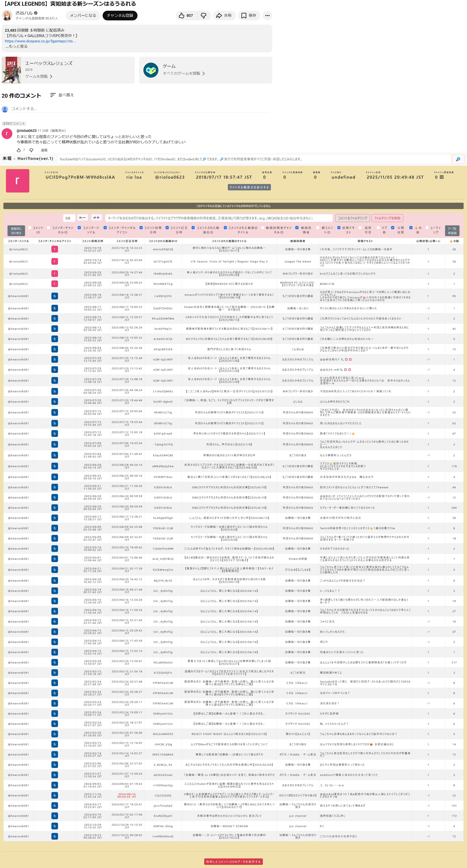Expand description with …もっと見る

click(x=16, y=47)
